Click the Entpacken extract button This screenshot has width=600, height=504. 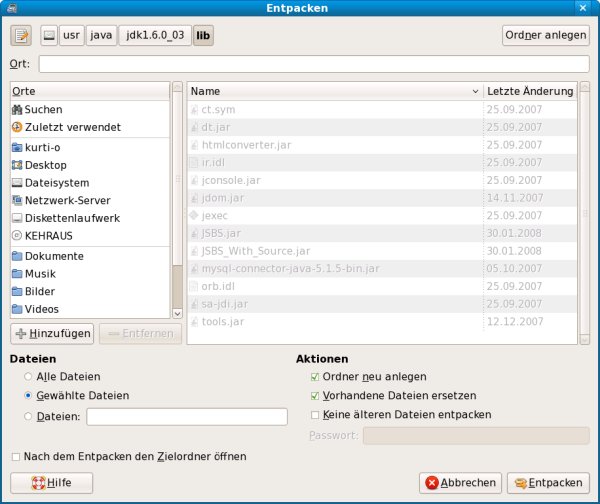548,482
